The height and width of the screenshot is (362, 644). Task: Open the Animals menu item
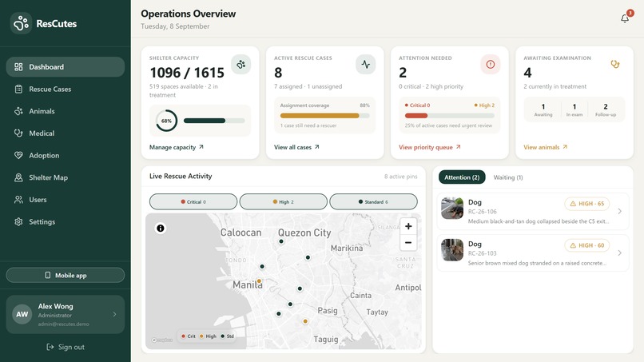tap(66, 111)
